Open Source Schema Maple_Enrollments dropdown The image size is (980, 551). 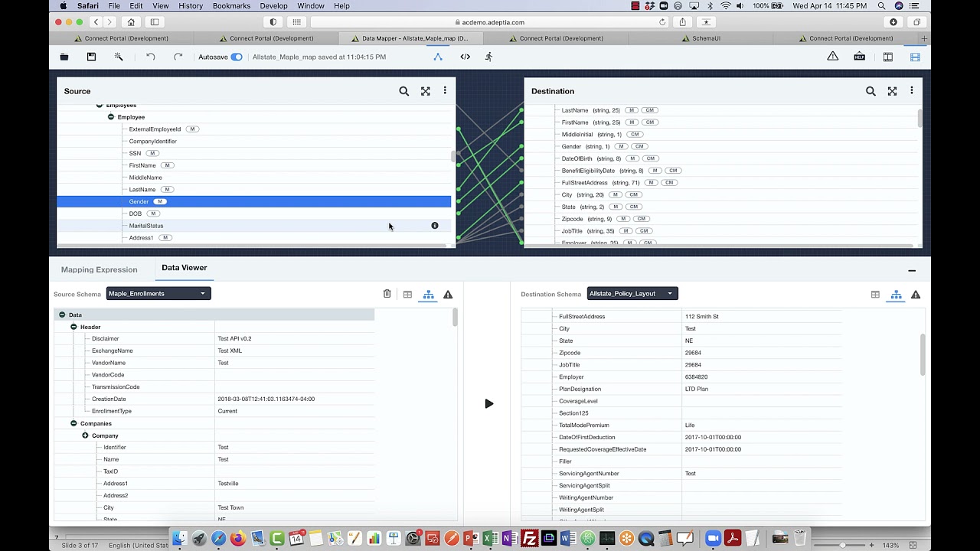158,294
